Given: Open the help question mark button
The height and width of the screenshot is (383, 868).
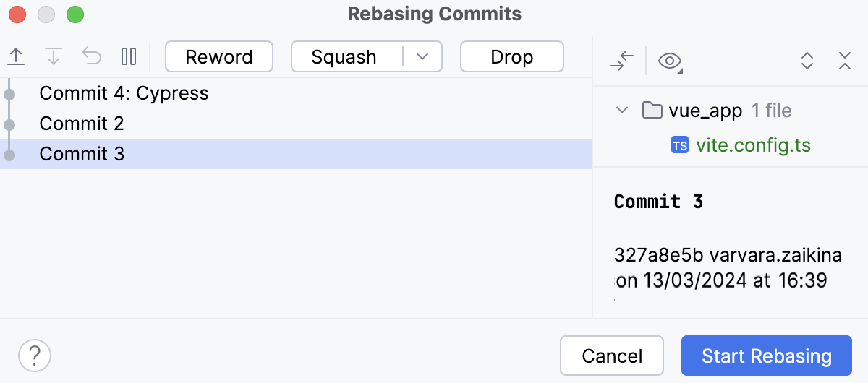Looking at the screenshot, I should pos(35,356).
